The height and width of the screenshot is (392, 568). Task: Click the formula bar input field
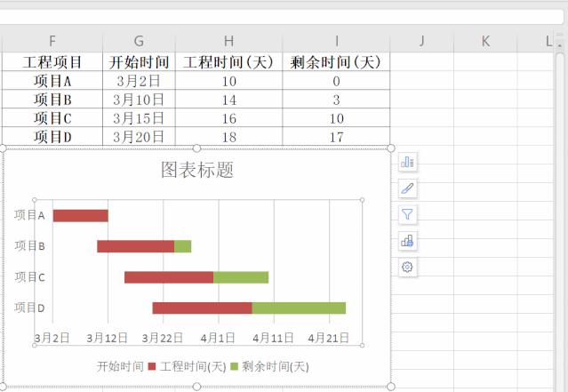coord(282,17)
